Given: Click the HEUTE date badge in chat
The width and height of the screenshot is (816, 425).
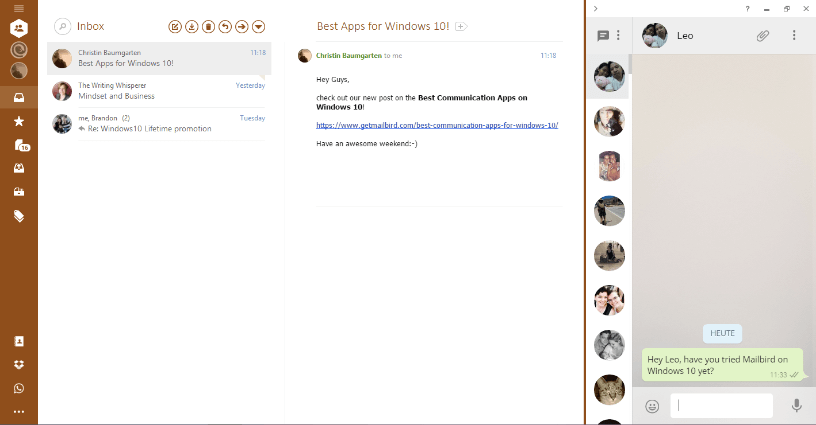Looking at the screenshot, I should tap(722, 333).
